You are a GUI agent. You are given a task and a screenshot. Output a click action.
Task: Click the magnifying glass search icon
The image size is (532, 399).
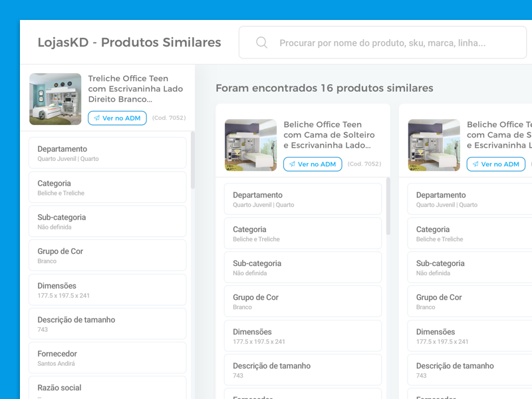tap(261, 43)
